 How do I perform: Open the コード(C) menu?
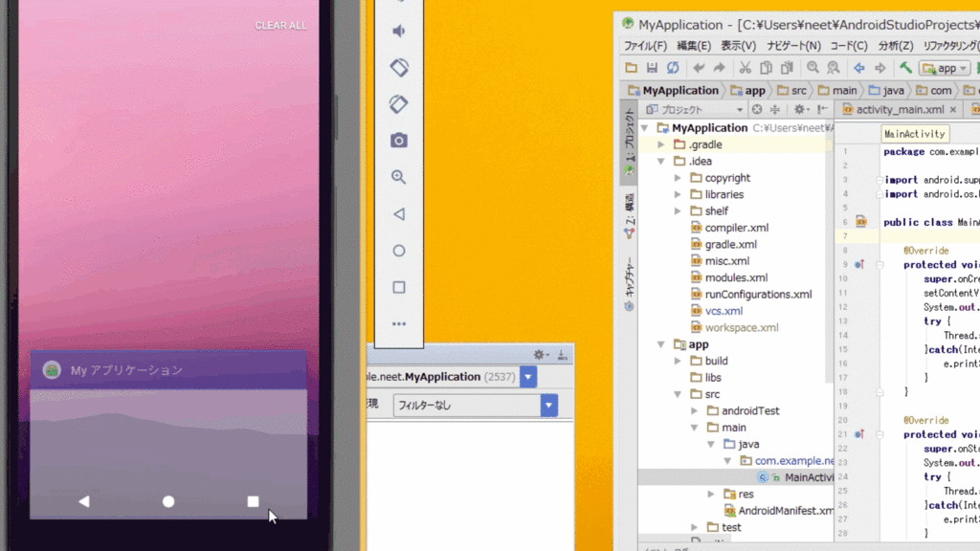[848, 46]
